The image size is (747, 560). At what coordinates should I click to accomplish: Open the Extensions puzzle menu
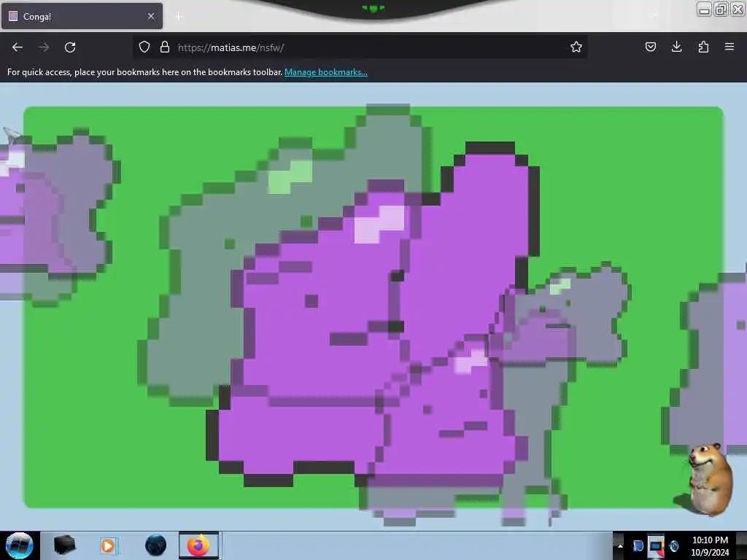(703, 47)
